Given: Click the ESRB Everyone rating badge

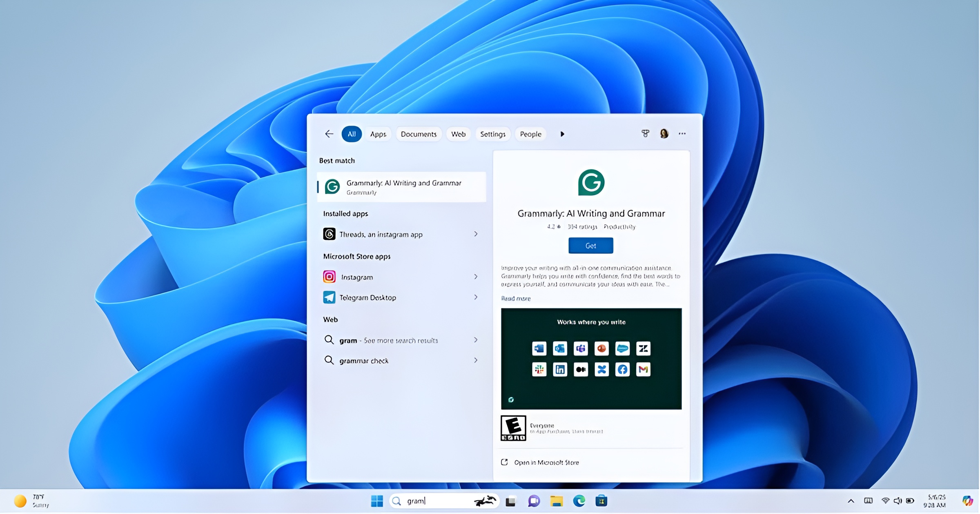Looking at the screenshot, I should point(513,428).
